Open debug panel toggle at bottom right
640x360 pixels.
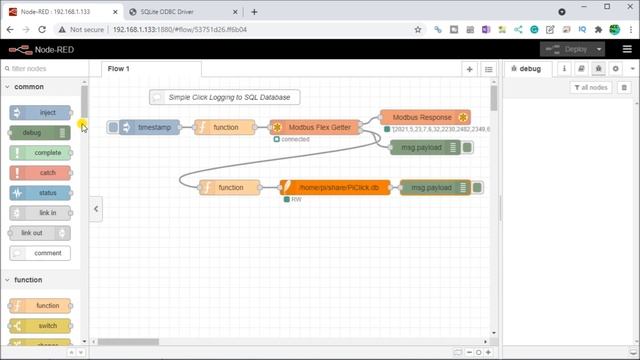(x=633, y=352)
